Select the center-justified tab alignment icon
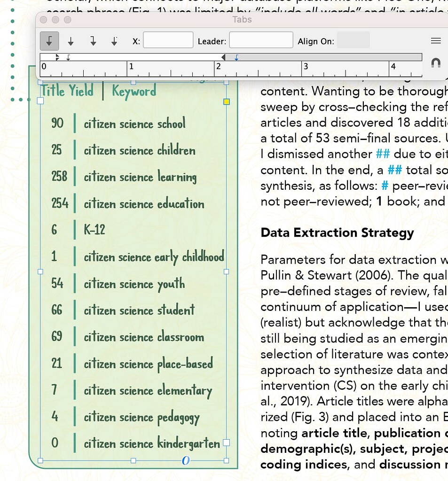Screen dimensions: 448x481 (71, 40)
